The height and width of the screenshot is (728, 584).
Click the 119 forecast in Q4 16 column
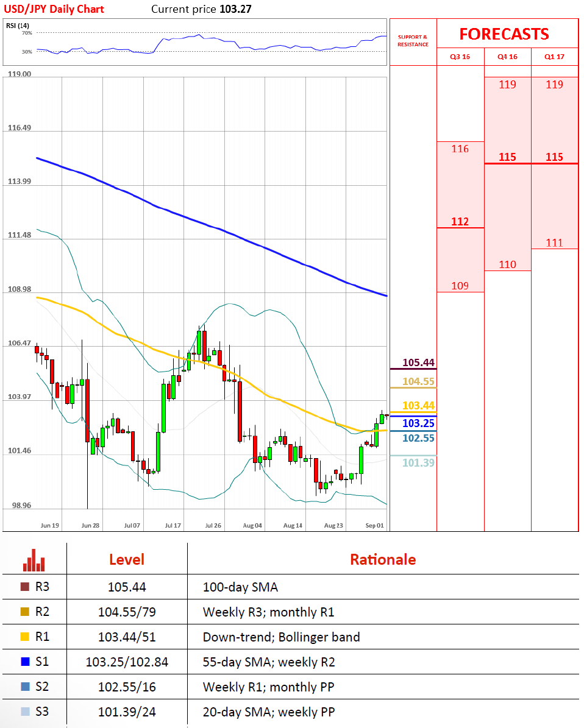(507, 85)
